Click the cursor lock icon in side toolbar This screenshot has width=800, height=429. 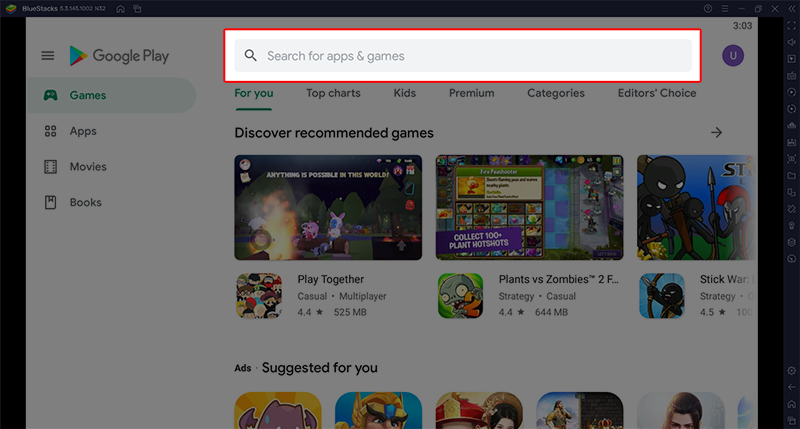pyautogui.click(x=791, y=59)
